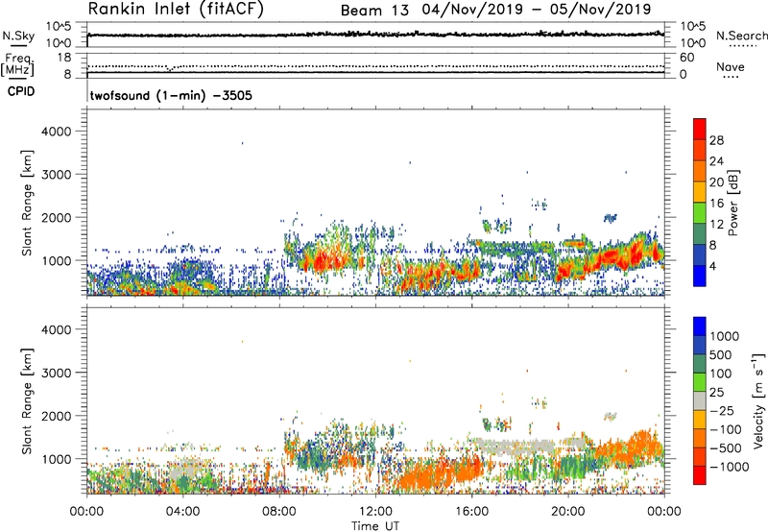
Task: Click the 'Slant Range [km]' label of the velocity panel
Action: point(27,400)
